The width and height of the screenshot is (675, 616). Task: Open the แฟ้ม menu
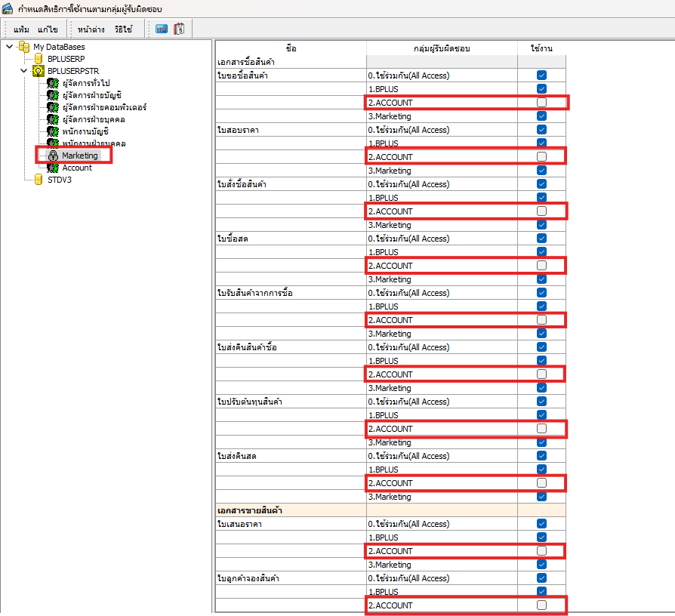(21, 29)
